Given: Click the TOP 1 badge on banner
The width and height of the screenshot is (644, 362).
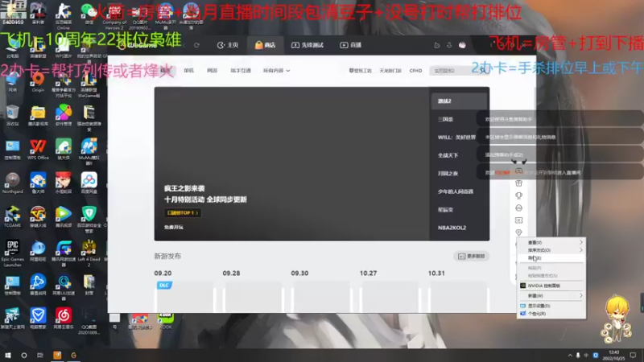Looking at the screenshot, I should 183,213.
